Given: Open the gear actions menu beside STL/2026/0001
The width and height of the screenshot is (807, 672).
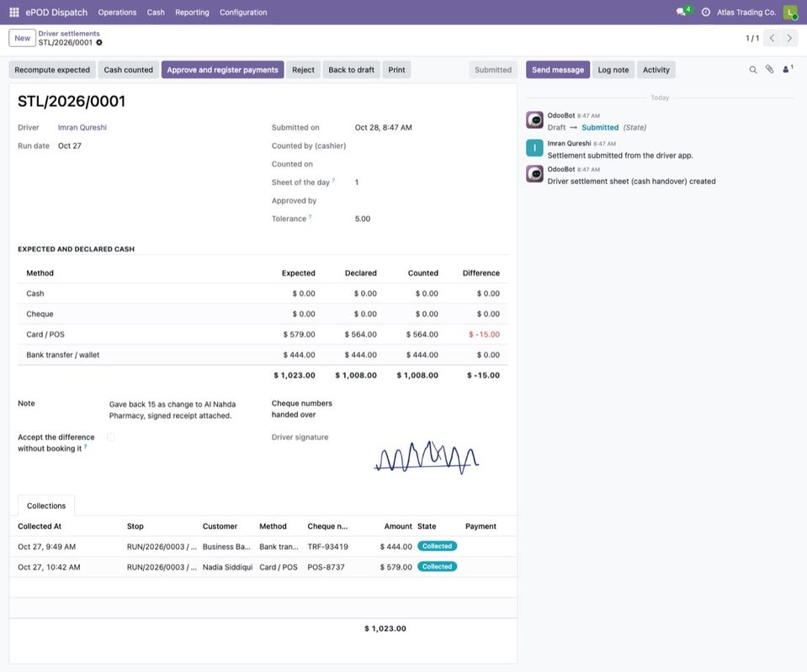Looking at the screenshot, I should (x=99, y=43).
